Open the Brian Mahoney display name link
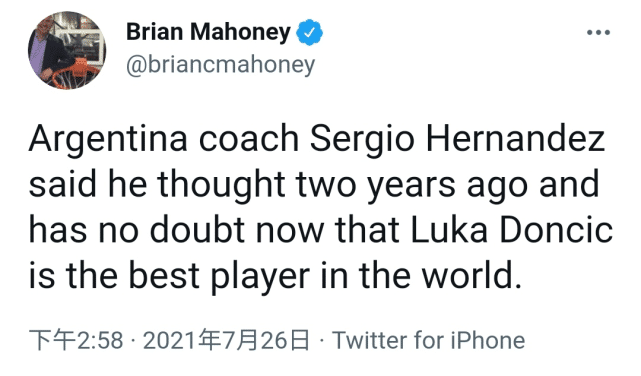This screenshot has height=376, width=641. pyautogui.click(x=208, y=32)
